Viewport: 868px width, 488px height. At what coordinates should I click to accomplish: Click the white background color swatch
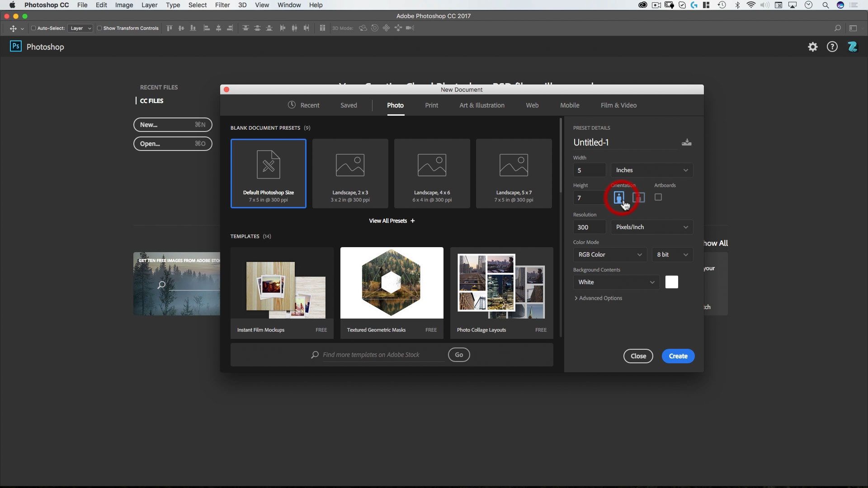[671, 282]
